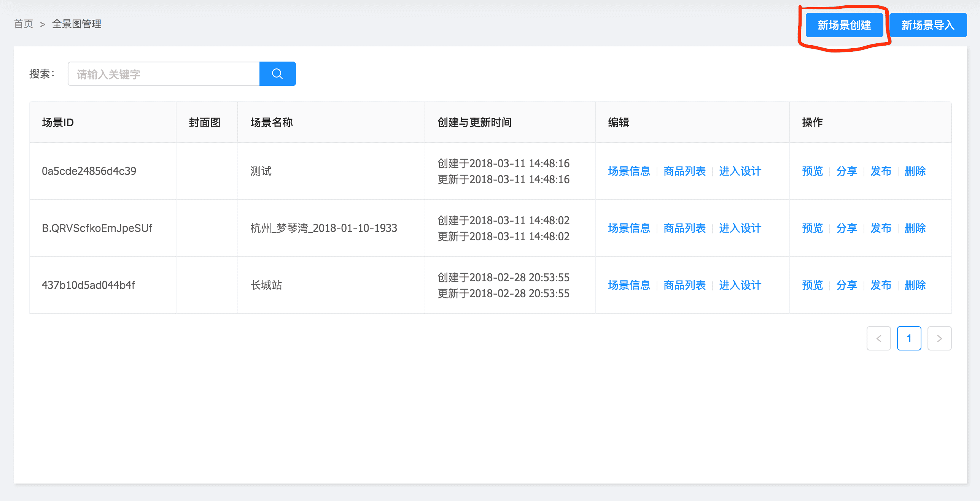
Task: Click the 全景图管理 breadcrumb item
Action: point(76,24)
